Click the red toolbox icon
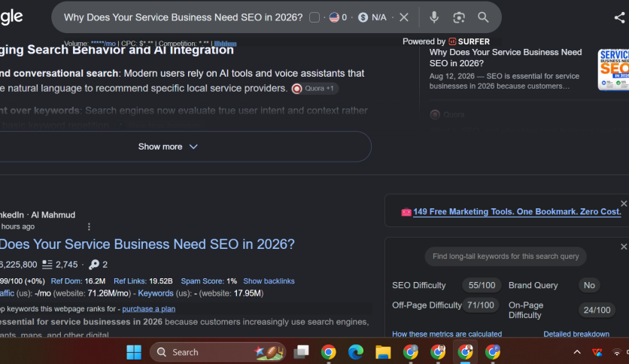 (x=406, y=212)
